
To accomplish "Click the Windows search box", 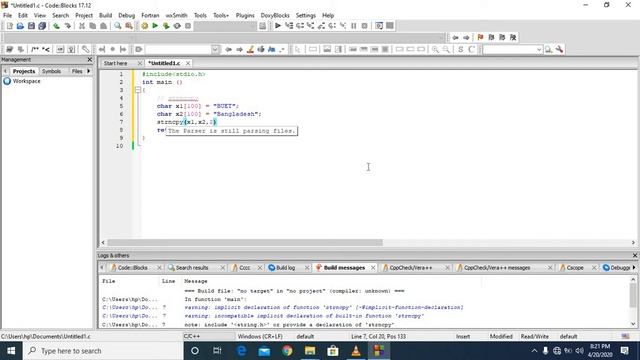I will click(x=104, y=351).
